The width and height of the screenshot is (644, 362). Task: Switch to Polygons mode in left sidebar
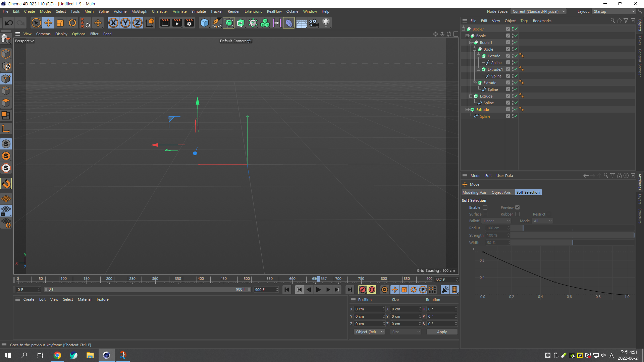6,103
